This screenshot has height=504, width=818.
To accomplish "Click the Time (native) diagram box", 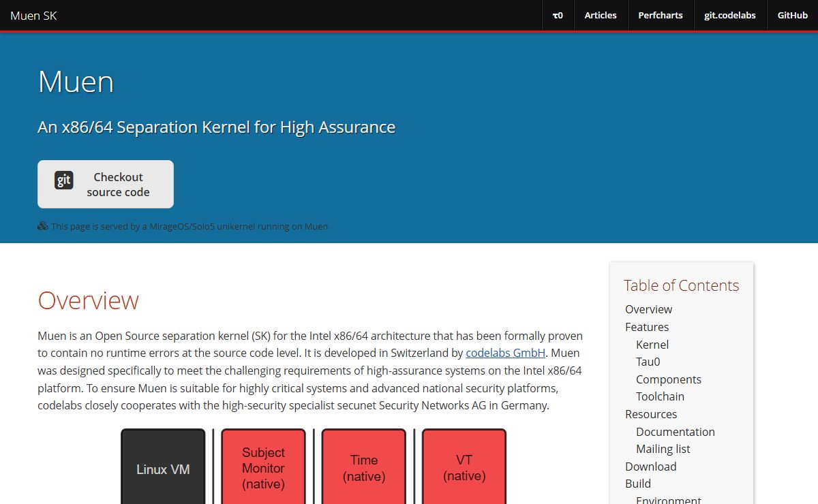I will pyautogui.click(x=364, y=467).
